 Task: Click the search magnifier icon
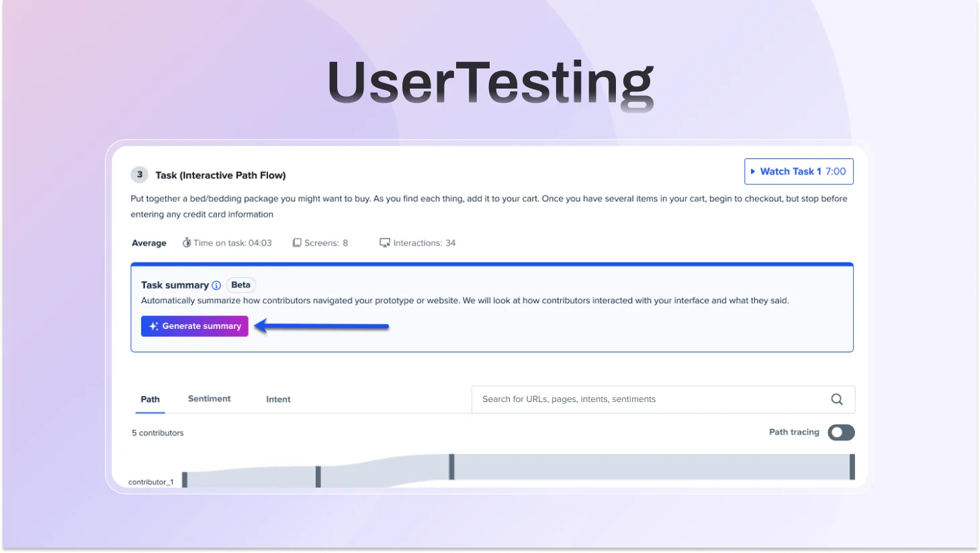click(x=837, y=399)
